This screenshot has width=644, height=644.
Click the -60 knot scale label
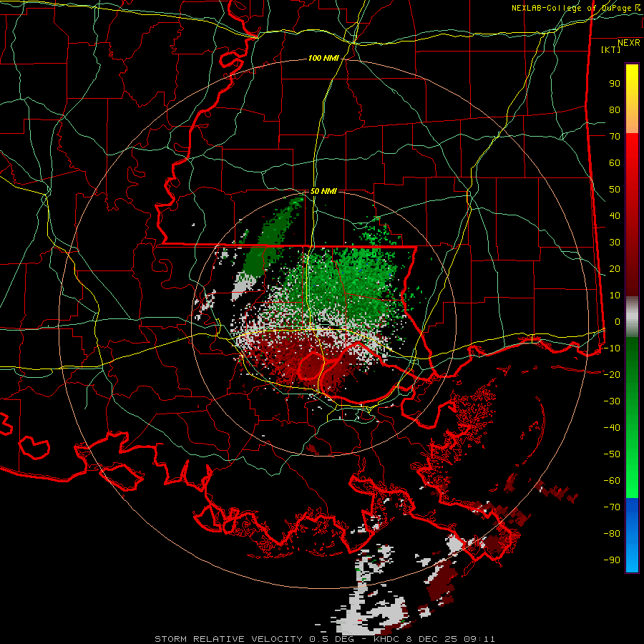pos(612,481)
